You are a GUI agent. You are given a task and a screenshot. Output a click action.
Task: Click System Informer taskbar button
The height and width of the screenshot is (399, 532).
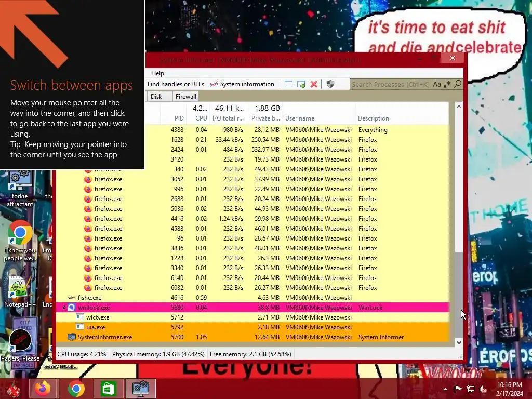141,389
